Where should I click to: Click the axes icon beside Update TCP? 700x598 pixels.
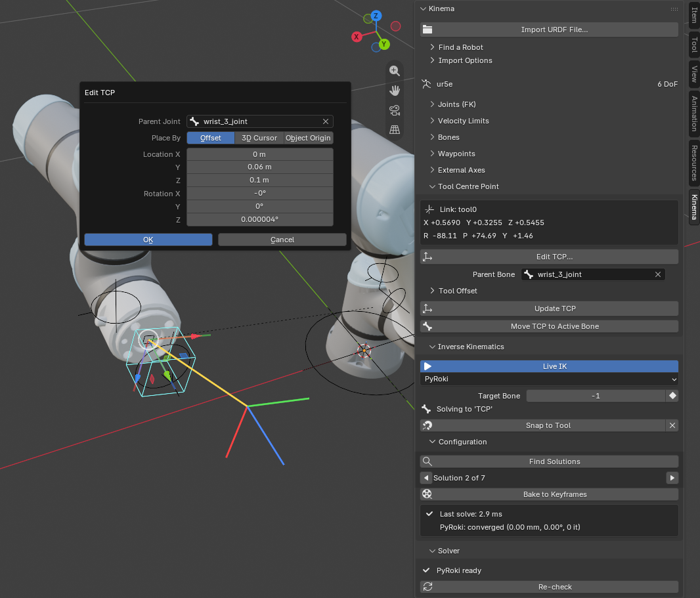pyautogui.click(x=427, y=309)
